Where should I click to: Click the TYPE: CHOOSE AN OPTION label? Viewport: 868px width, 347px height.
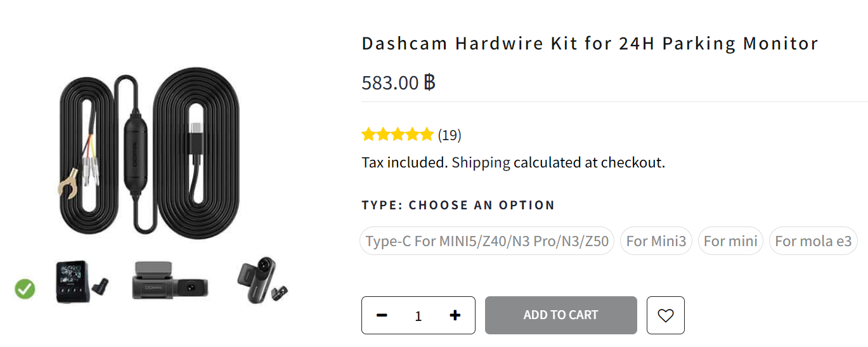[x=458, y=206]
